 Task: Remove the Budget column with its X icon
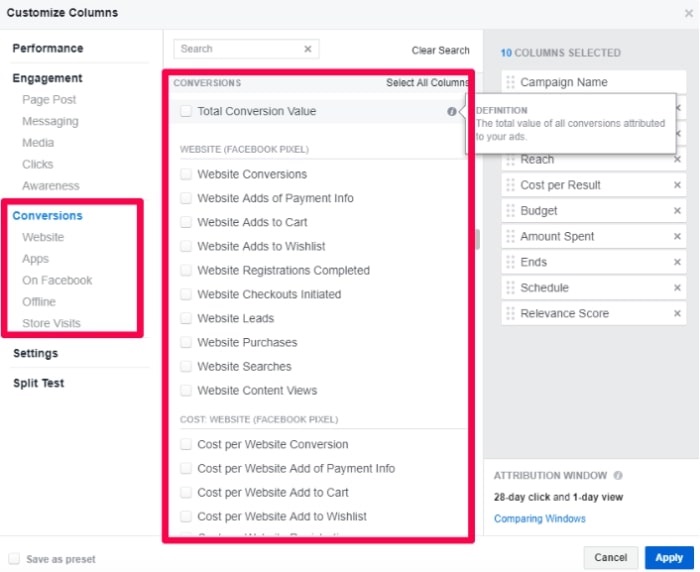click(677, 210)
